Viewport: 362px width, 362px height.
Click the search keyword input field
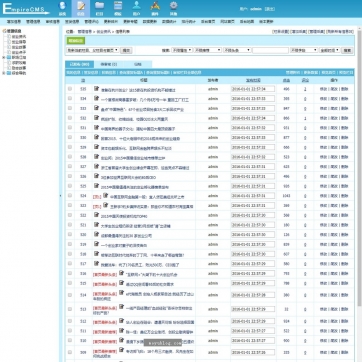click(270, 50)
